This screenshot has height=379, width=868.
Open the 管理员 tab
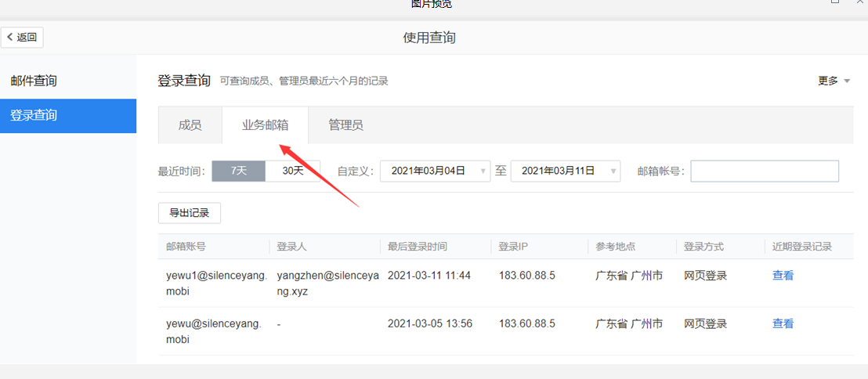[x=345, y=125]
